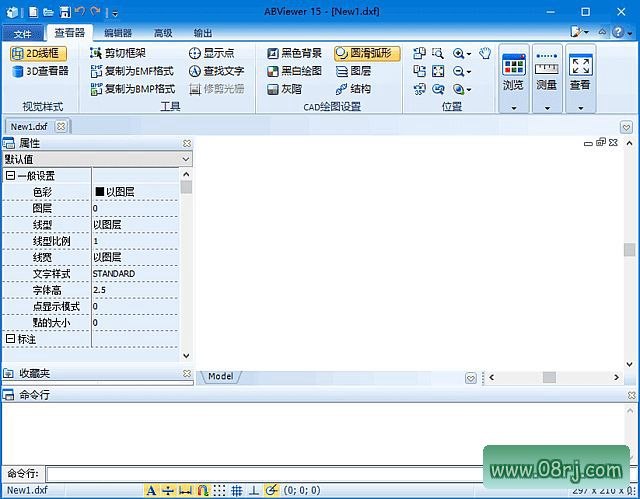This screenshot has height=499, width=640.
Task: Switch to 3D查看器 mode
Action: pos(40,71)
